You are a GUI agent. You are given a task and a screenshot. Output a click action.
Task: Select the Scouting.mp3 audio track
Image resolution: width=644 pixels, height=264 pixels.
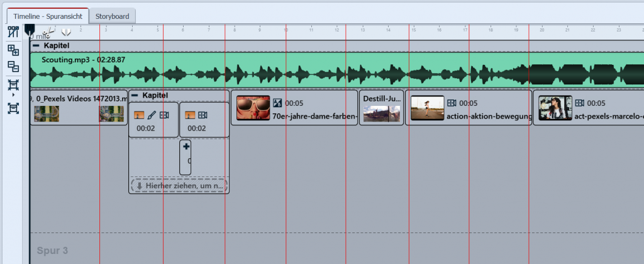pos(337,70)
